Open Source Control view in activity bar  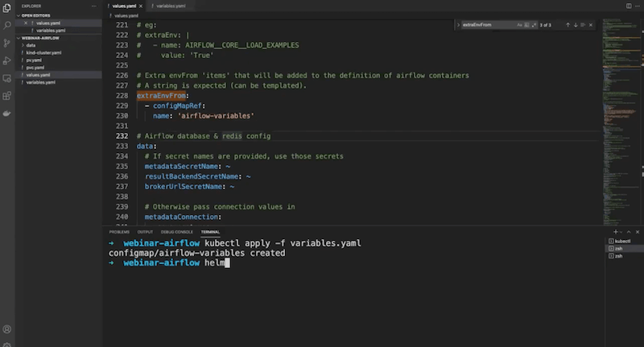pyautogui.click(x=7, y=43)
